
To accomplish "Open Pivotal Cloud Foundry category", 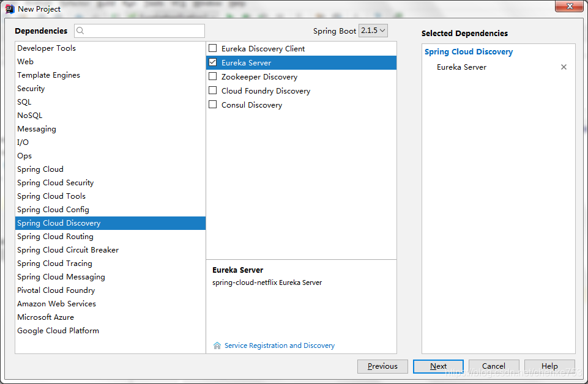I will coord(110,290).
